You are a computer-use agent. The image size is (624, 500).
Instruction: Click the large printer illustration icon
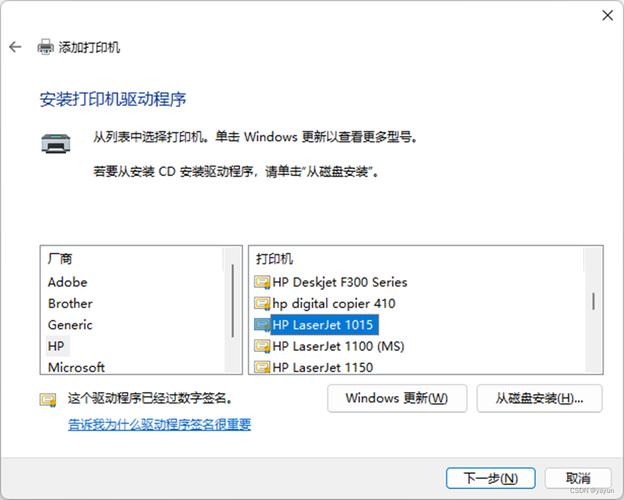[x=56, y=143]
